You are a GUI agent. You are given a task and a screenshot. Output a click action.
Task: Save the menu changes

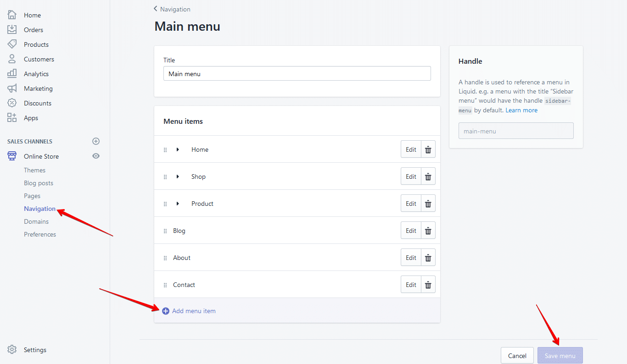(560, 355)
